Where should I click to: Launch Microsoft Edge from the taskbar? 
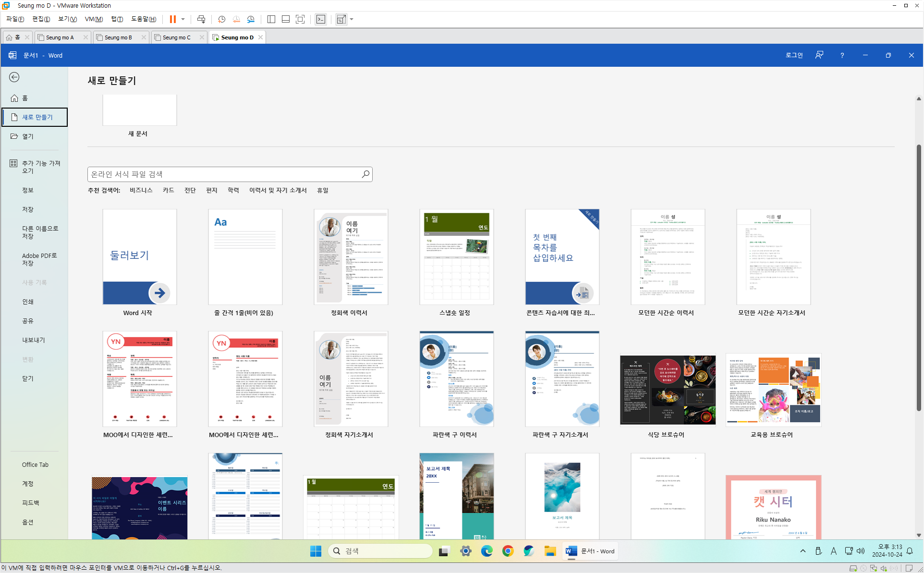(486, 551)
